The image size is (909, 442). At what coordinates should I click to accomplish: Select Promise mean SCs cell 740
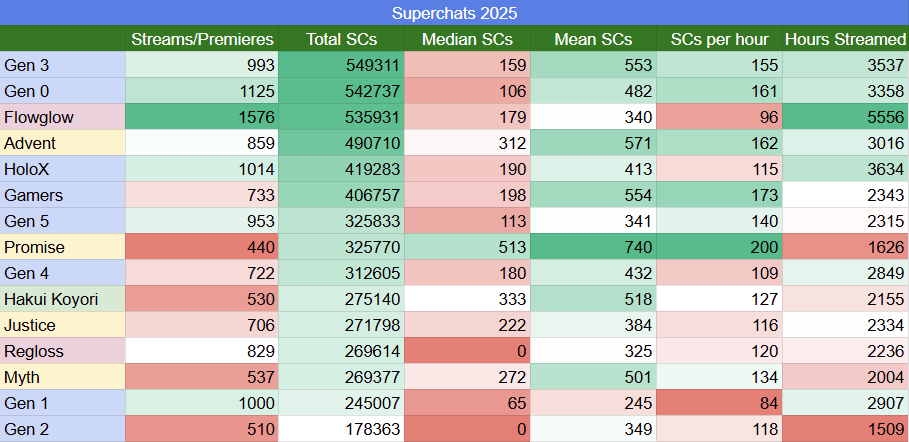coord(593,247)
